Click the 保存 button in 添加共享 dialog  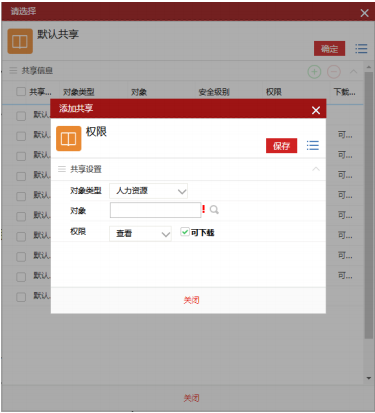pyautogui.click(x=281, y=146)
